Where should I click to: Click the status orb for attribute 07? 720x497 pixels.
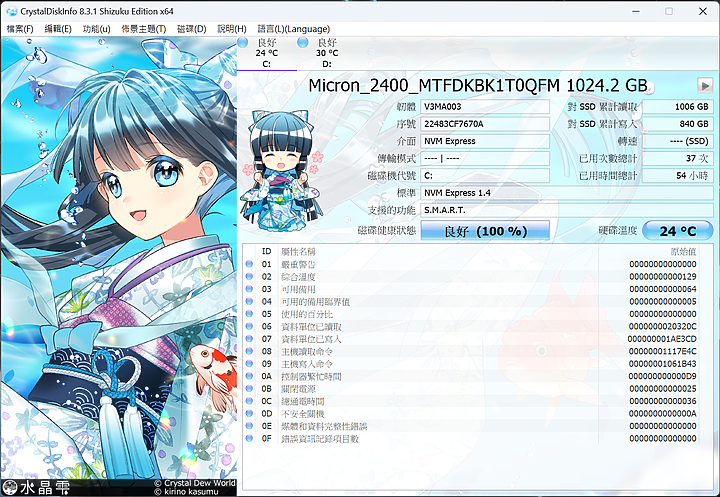(x=249, y=339)
